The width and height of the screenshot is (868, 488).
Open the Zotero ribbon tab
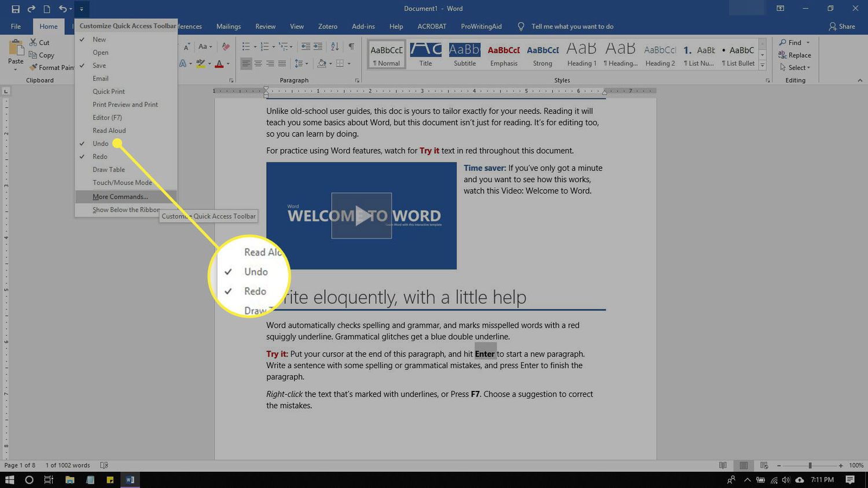coord(328,27)
